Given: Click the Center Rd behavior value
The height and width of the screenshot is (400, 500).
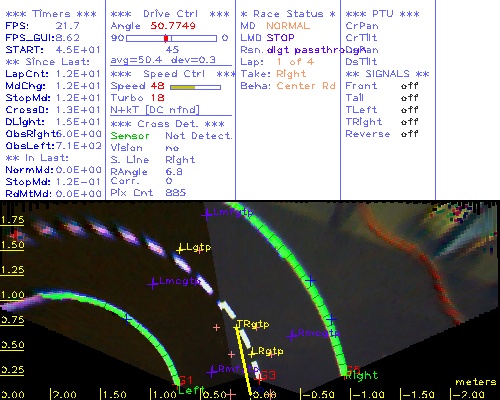Looking at the screenshot, I should pyautogui.click(x=306, y=86).
